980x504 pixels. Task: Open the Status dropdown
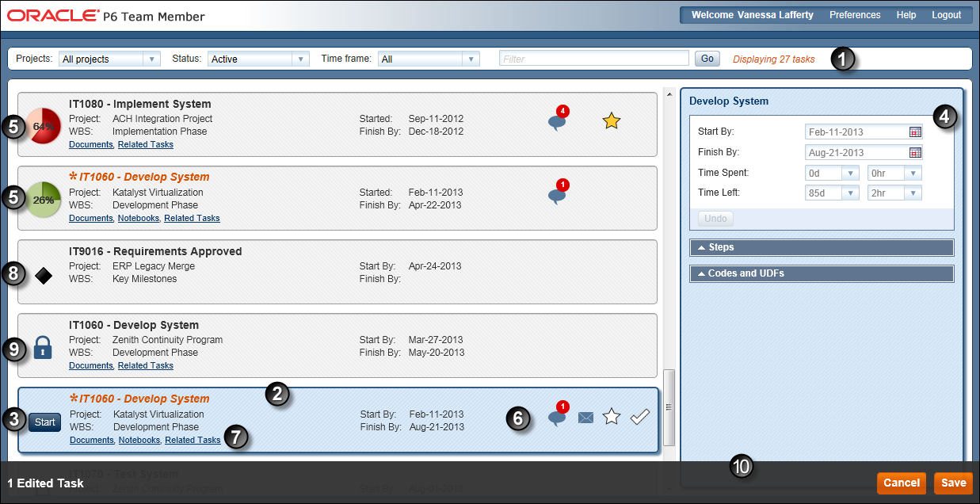click(x=300, y=59)
